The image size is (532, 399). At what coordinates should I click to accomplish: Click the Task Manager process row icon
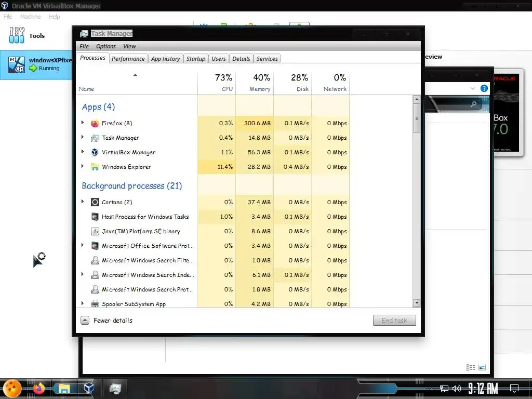point(95,138)
